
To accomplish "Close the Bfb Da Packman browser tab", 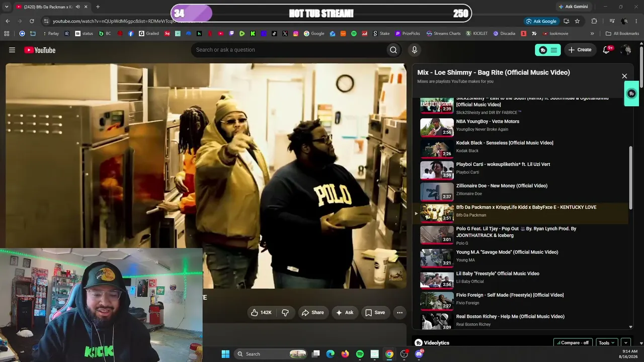I will (86, 7).
